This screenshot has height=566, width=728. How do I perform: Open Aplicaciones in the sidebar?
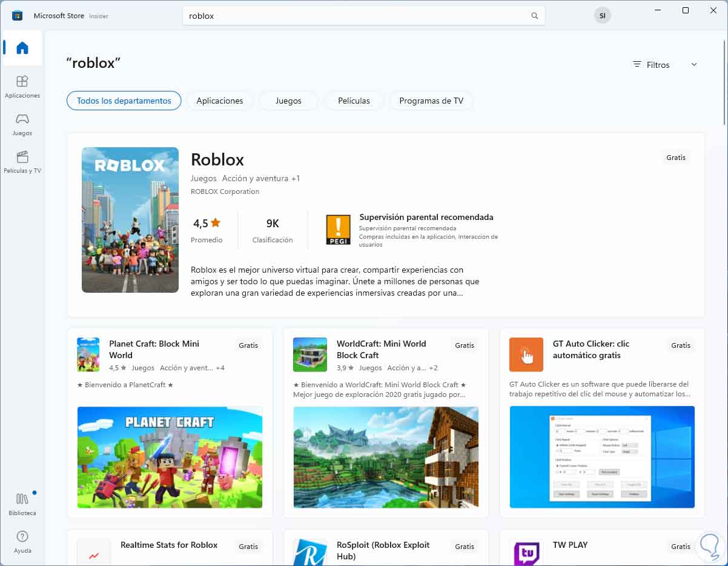(22, 87)
